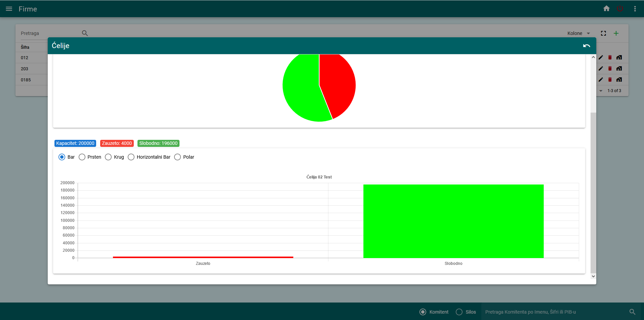Click the green Slobodno bar in chart
644x320 pixels.
pos(453,221)
